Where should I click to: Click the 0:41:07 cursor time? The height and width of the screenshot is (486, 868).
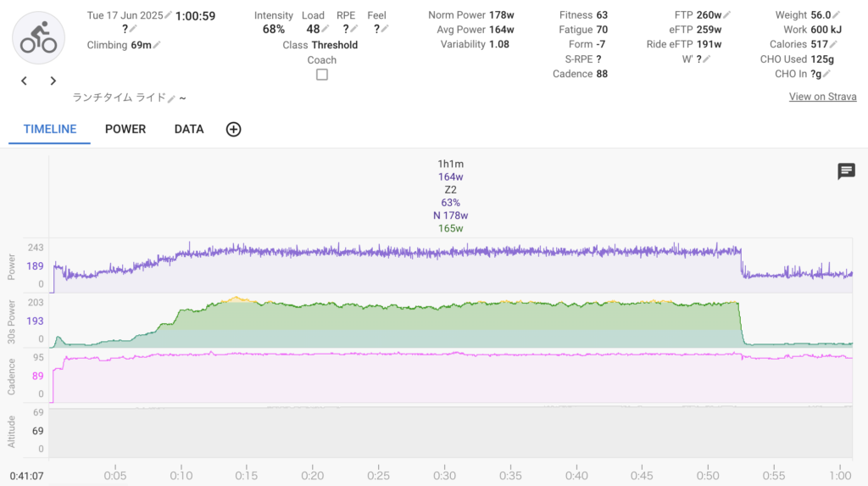[x=26, y=476]
